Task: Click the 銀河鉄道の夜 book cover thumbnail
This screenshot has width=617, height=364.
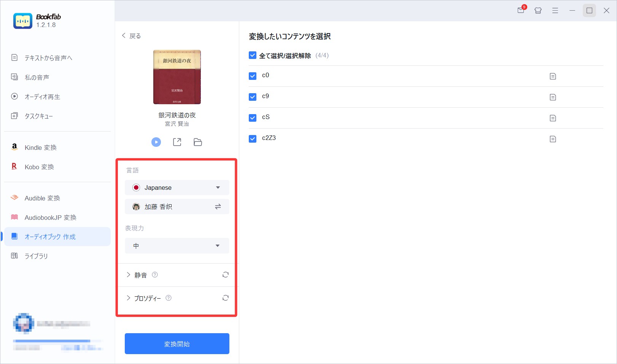Action: 177,77
